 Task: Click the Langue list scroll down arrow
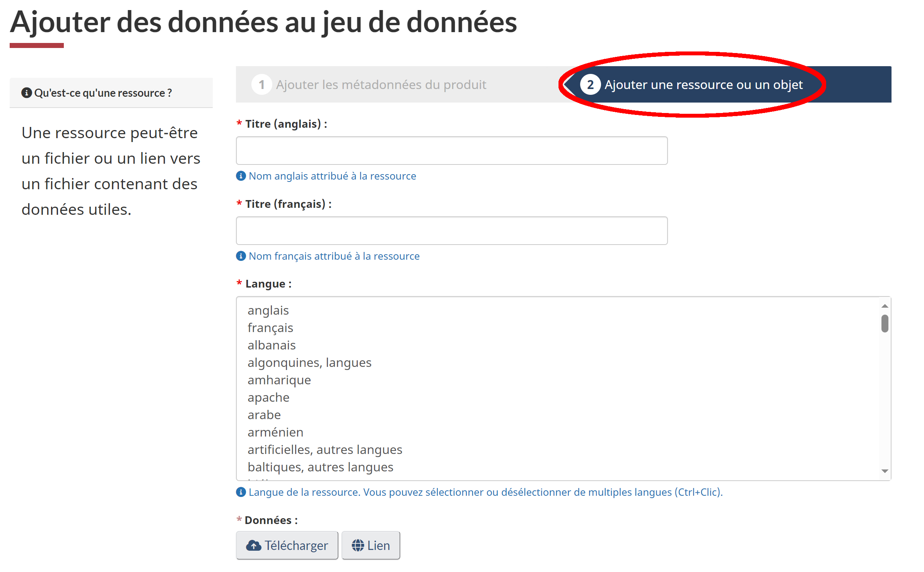click(x=885, y=471)
